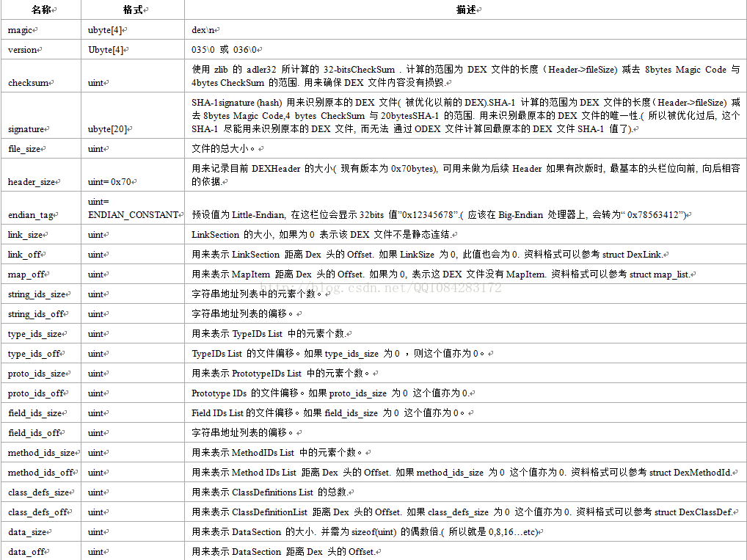Select the header_size name cell
Screen dimensions: 747x560
pyautogui.click(x=41, y=175)
